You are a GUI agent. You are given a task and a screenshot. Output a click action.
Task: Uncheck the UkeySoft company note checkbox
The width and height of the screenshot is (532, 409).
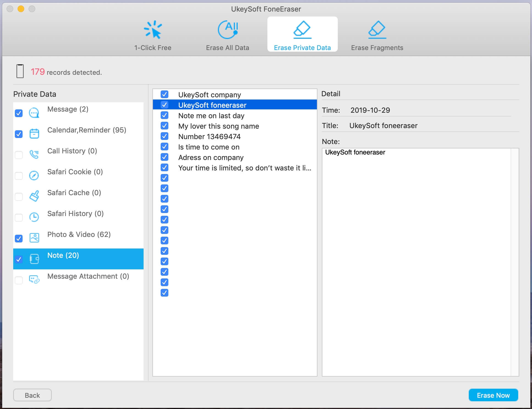point(164,95)
